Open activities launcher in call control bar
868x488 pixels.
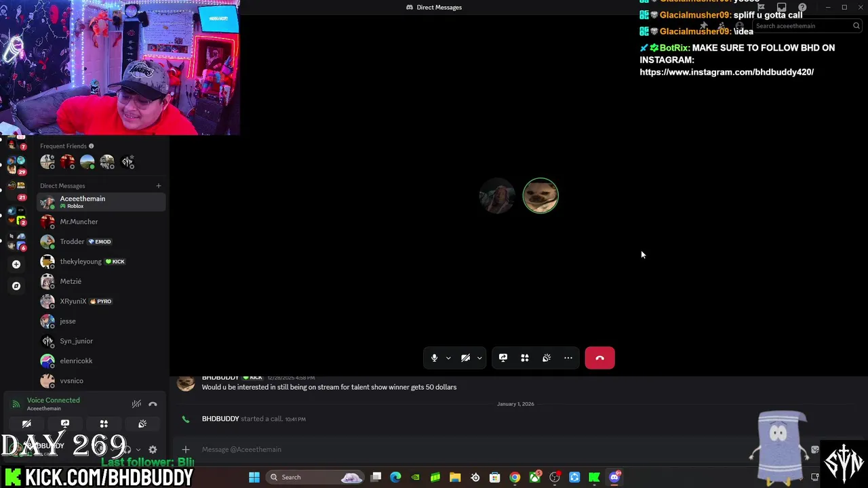click(x=525, y=358)
